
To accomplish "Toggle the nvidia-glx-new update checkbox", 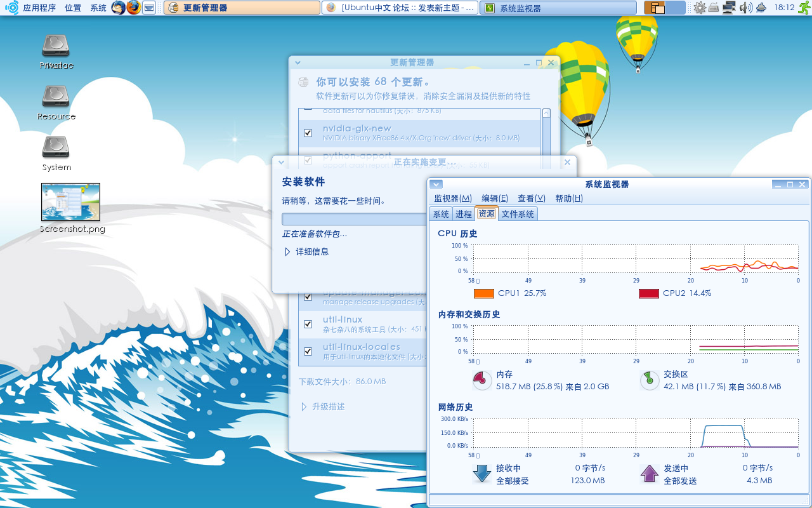I will tap(308, 133).
